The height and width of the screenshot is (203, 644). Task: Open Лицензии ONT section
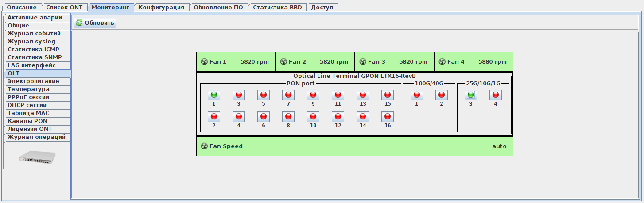tap(37, 129)
